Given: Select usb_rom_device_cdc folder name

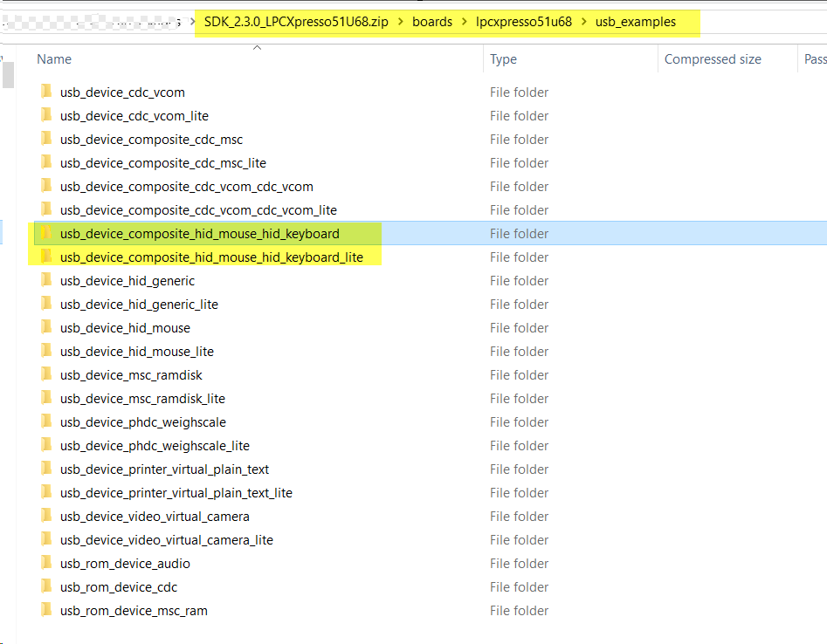Looking at the screenshot, I should click(x=119, y=587).
